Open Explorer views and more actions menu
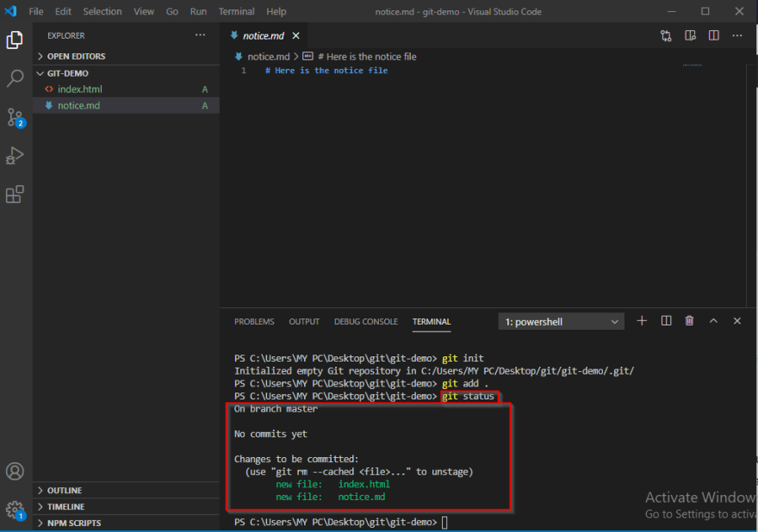The height and width of the screenshot is (532, 758). [200, 35]
